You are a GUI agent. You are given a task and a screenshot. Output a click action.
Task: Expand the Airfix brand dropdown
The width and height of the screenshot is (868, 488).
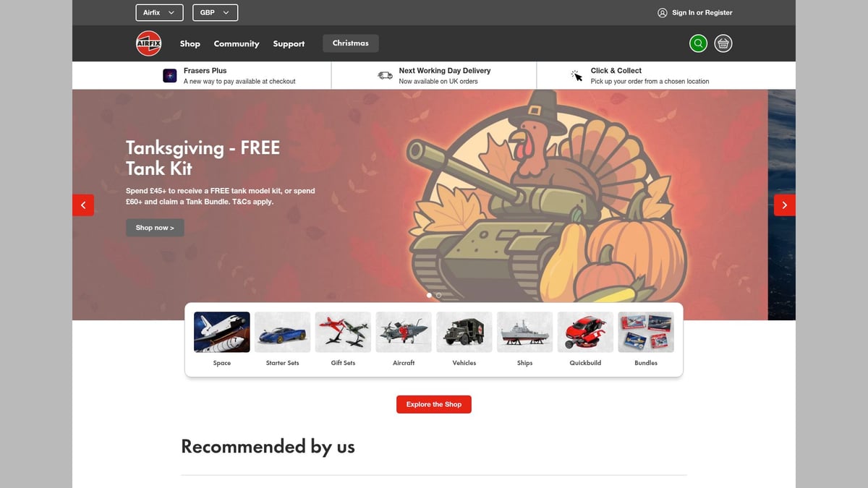click(x=159, y=12)
